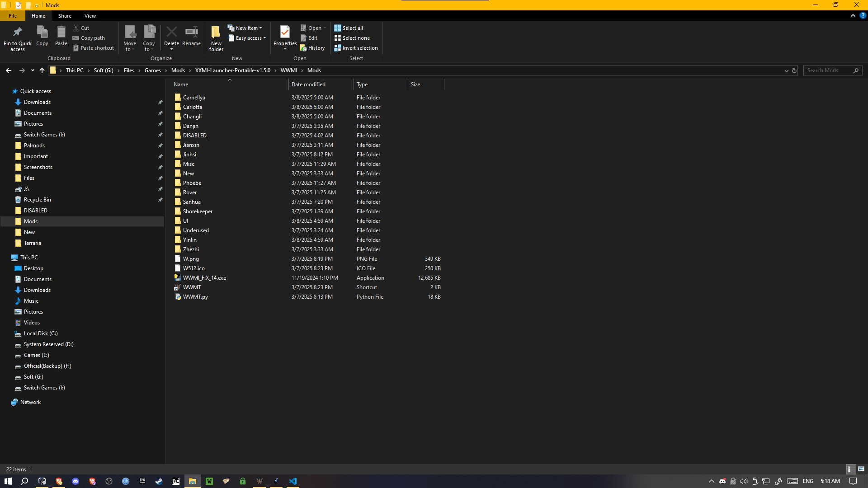The image size is (868, 488).
Task: Open address bar previous locations dropdown
Action: 786,70
